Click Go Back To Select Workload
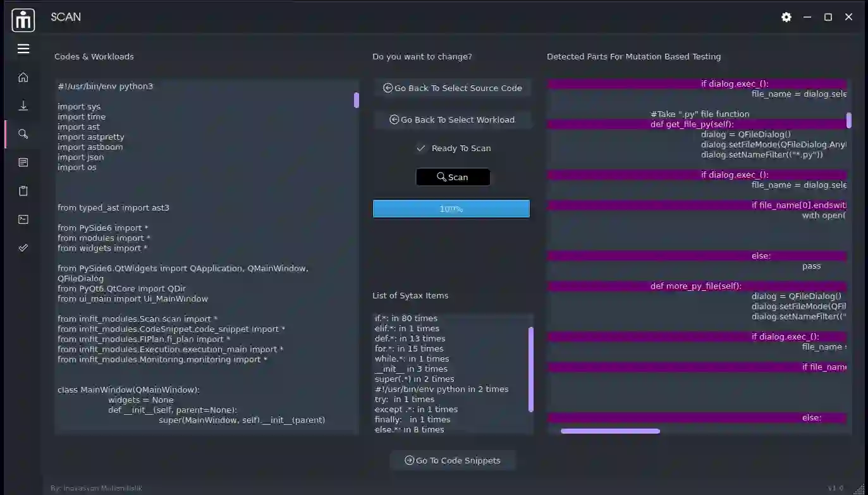The width and height of the screenshot is (868, 495). [453, 119]
